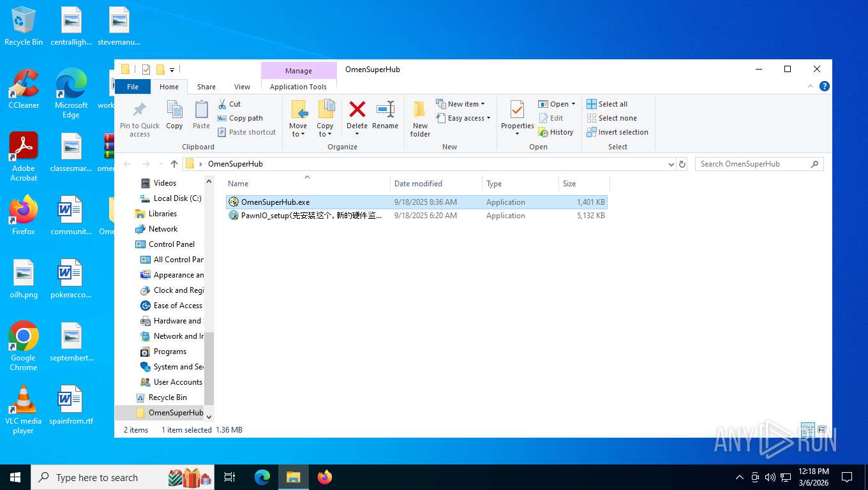This screenshot has height=490, width=868.
Task: Open CCleaner desktop shortcut
Action: (24, 89)
